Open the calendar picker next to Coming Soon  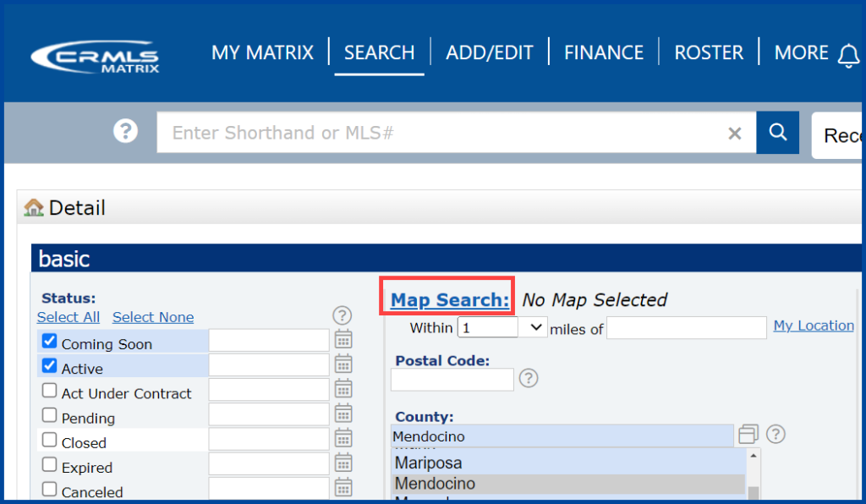click(343, 339)
